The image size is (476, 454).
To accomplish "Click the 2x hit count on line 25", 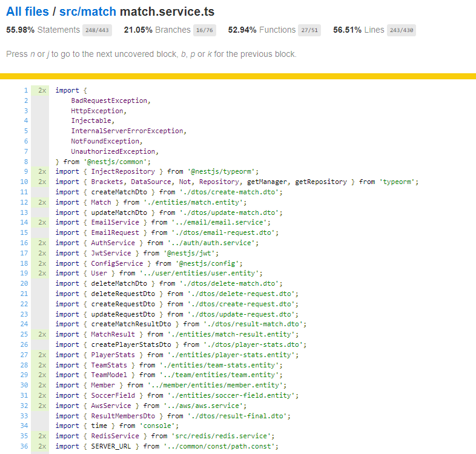I will click(x=42, y=334).
